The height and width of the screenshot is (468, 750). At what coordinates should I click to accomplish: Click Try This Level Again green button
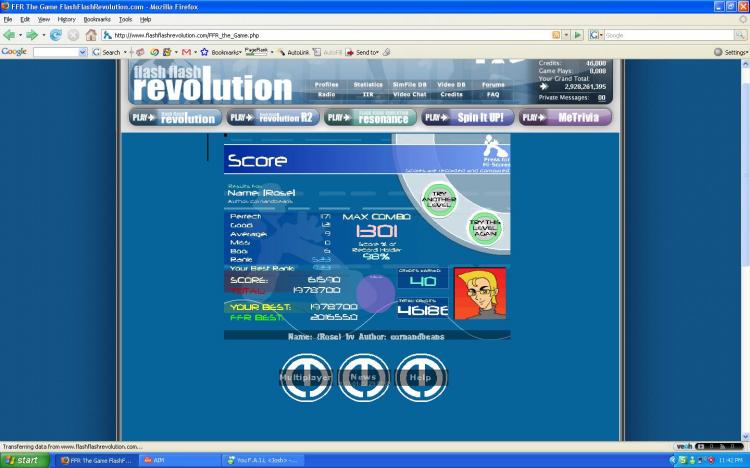485,228
